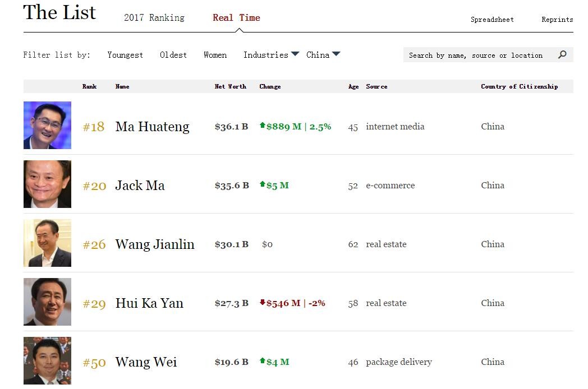
Task: Open the Spreadsheet link
Action: point(492,19)
